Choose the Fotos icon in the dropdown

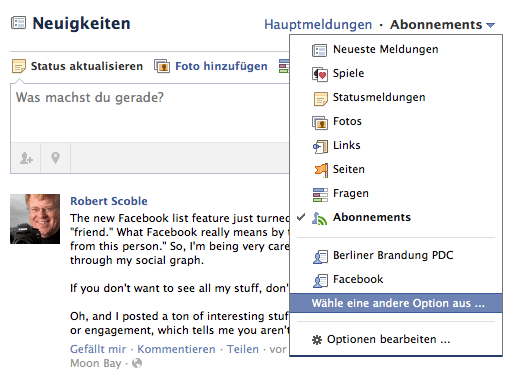coord(320,123)
